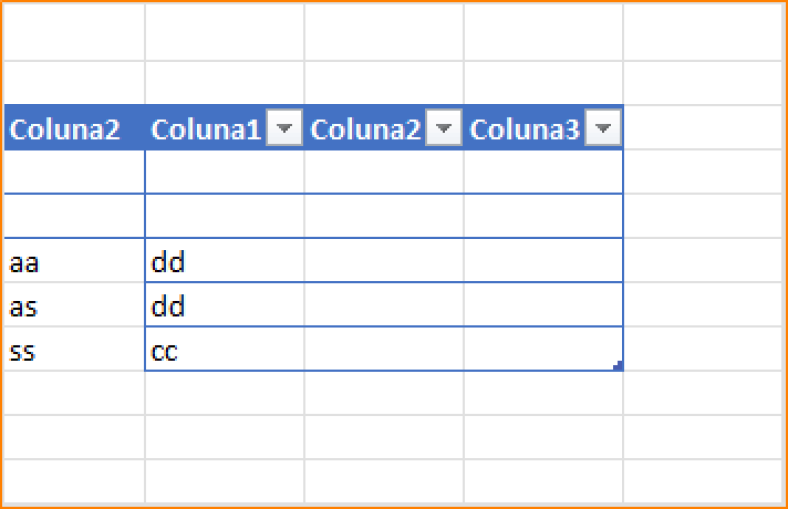Select the cell containing as
The width and height of the screenshot is (788, 509).
tap(74, 304)
